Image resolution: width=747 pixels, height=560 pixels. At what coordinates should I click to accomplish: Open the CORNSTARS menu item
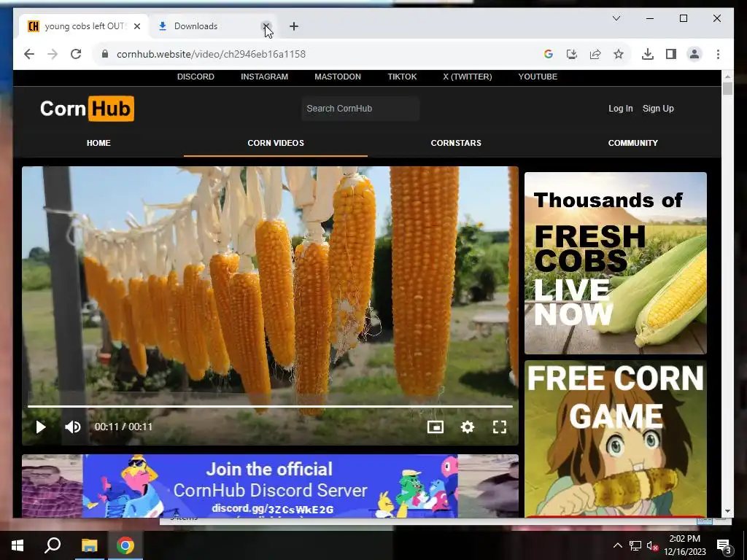pyautogui.click(x=456, y=143)
